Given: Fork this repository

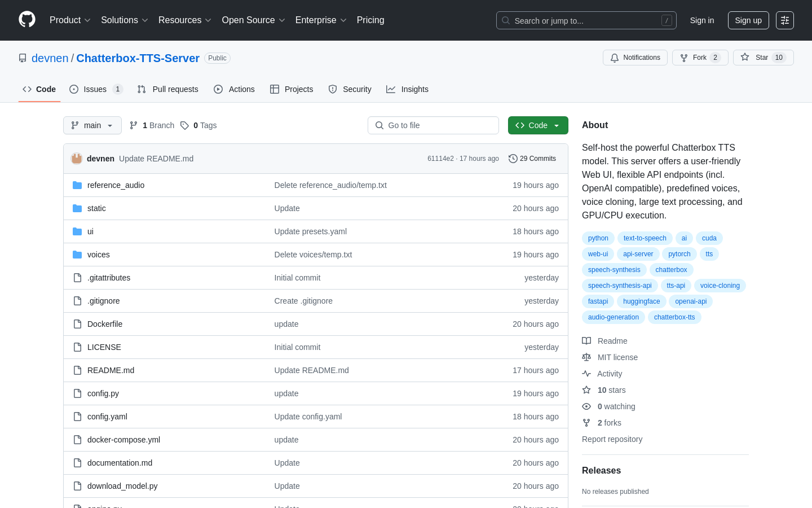Looking at the screenshot, I should tap(700, 58).
